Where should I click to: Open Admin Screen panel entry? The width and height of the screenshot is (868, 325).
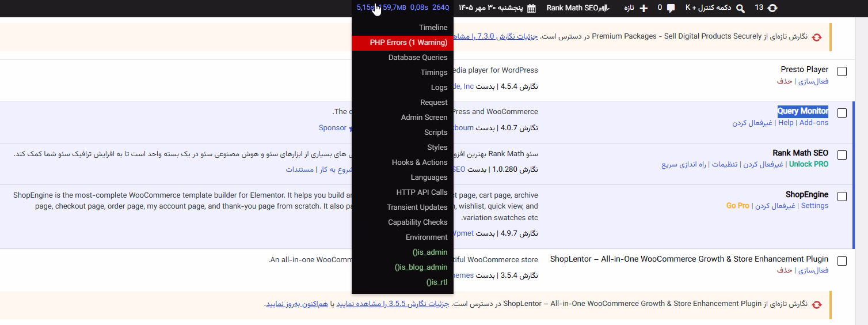[x=402, y=117]
